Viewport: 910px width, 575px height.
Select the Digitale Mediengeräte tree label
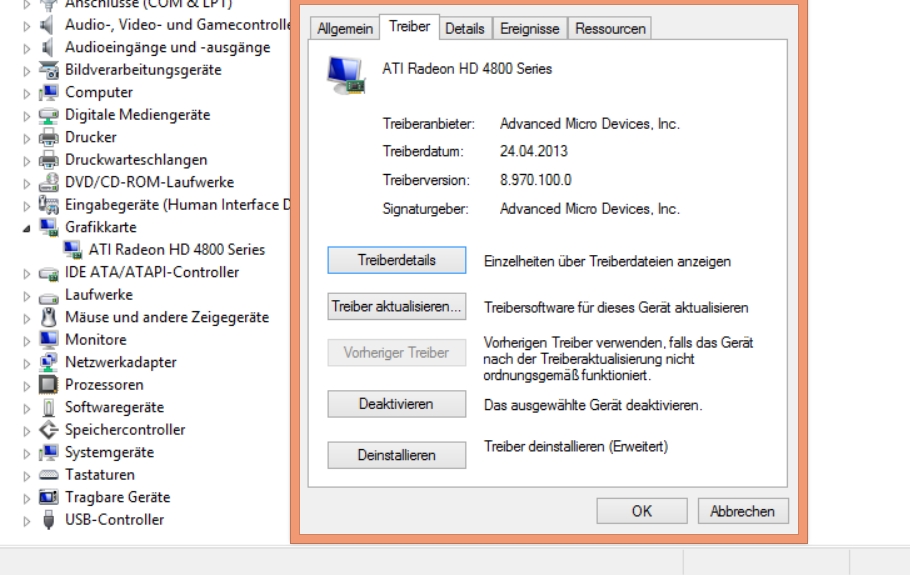coord(137,115)
